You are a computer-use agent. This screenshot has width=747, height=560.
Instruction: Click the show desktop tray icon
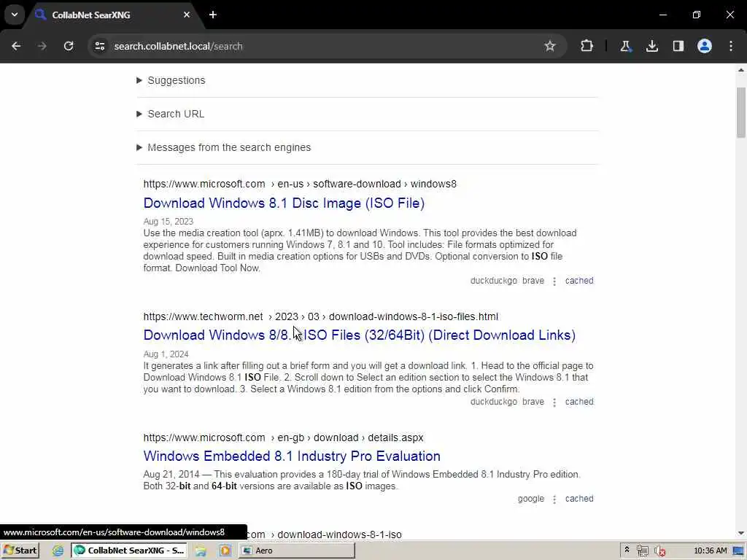coord(738,551)
